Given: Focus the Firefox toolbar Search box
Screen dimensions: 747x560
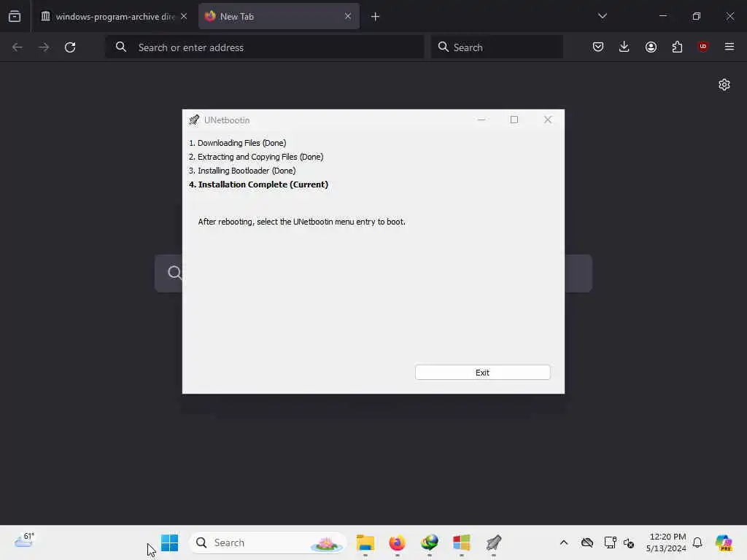Looking at the screenshot, I should click(x=498, y=47).
